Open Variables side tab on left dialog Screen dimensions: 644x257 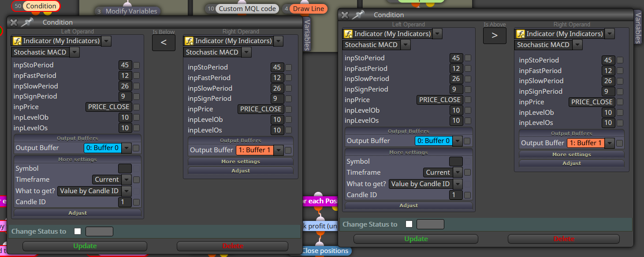(x=308, y=34)
